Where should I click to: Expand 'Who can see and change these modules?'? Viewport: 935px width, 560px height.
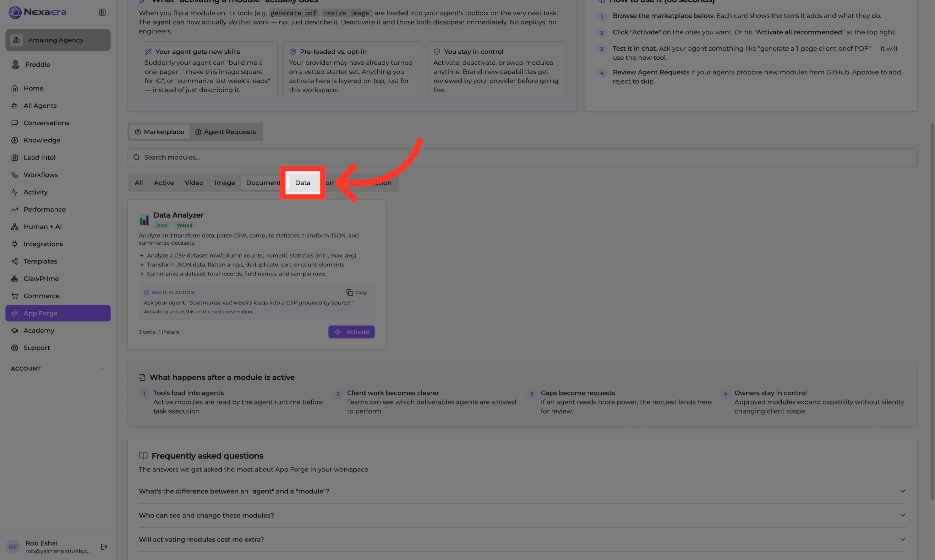tap(522, 515)
